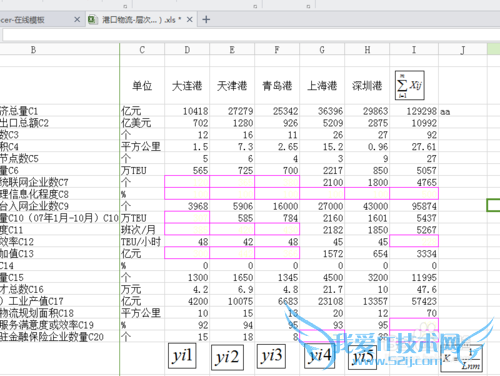500x376 pixels.
Task: Click the 上海港 header cell
Action: (x=322, y=86)
